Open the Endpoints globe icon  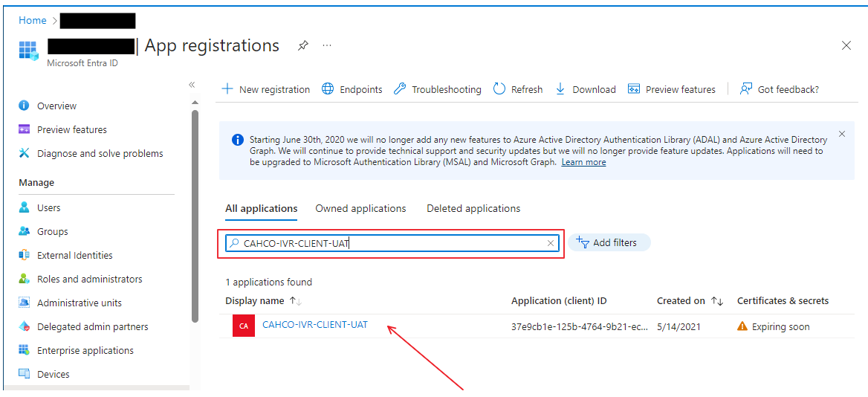coord(328,89)
